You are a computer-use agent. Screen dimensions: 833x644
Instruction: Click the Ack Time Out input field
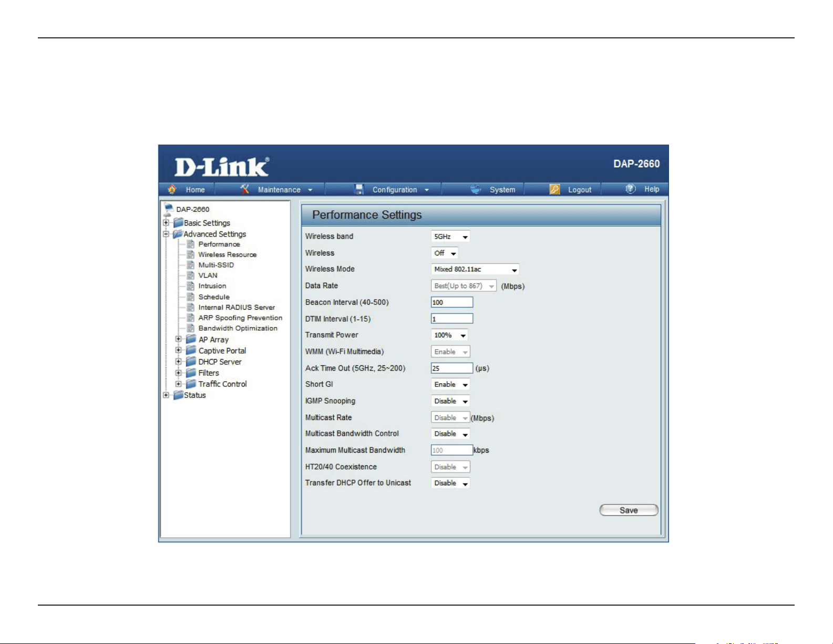coord(452,368)
